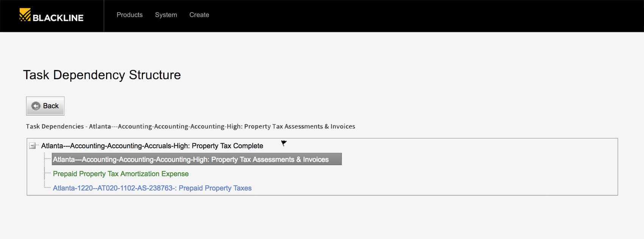Click the round arrow icon inside Back
The height and width of the screenshot is (239, 644).
pyautogui.click(x=36, y=106)
